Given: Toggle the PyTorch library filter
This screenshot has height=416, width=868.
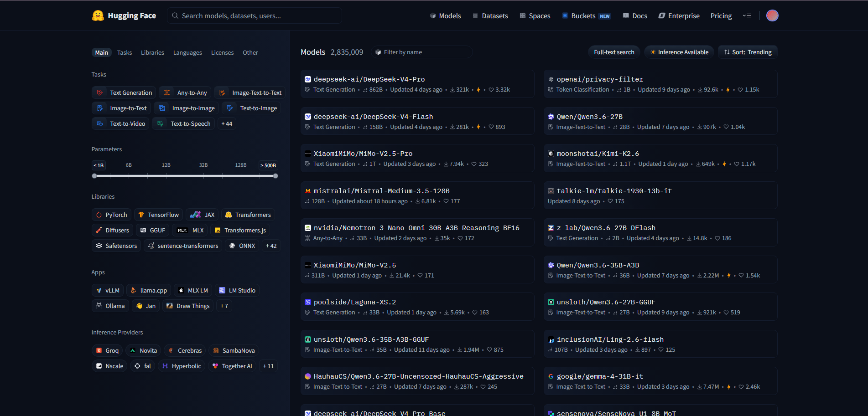Looking at the screenshot, I should (112, 215).
